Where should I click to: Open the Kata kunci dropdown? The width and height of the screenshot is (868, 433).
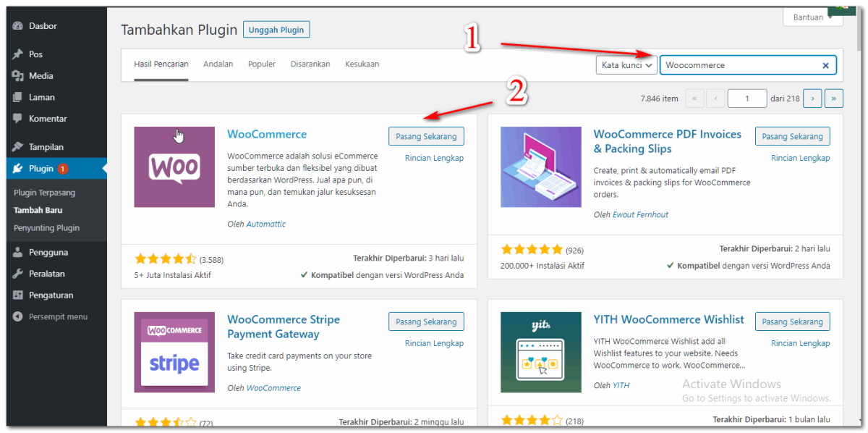(x=626, y=65)
